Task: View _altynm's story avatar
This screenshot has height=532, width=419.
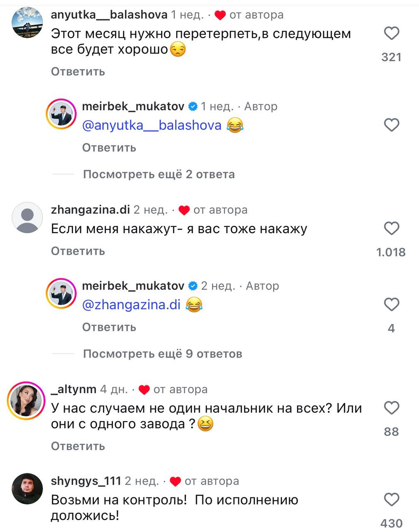Action: coord(27,401)
